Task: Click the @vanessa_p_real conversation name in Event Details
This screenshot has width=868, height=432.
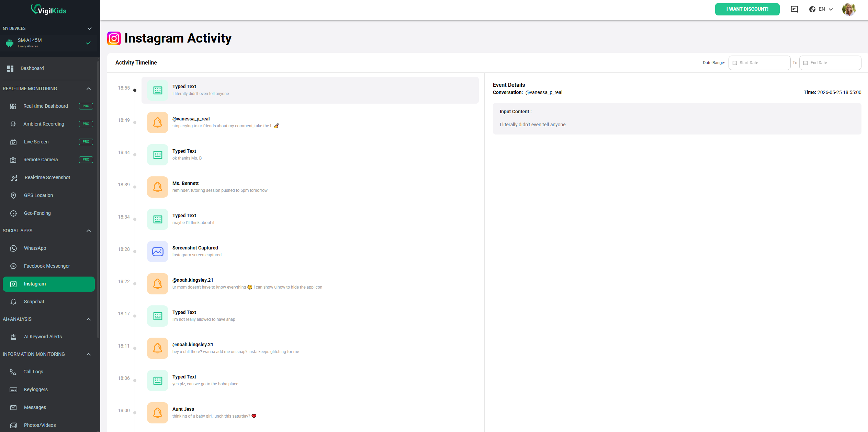Action: (x=544, y=93)
